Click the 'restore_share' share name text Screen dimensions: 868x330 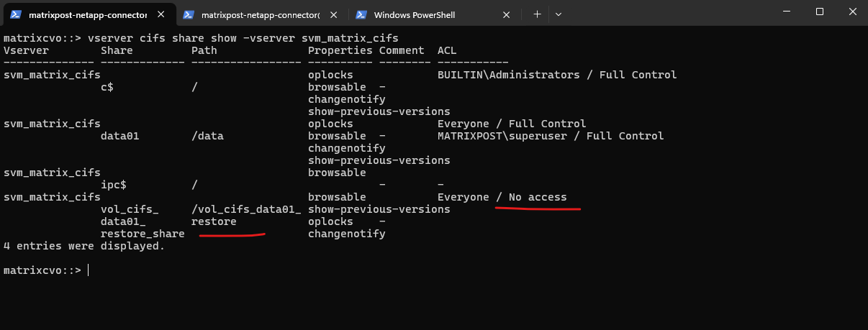click(x=143, y=234)
